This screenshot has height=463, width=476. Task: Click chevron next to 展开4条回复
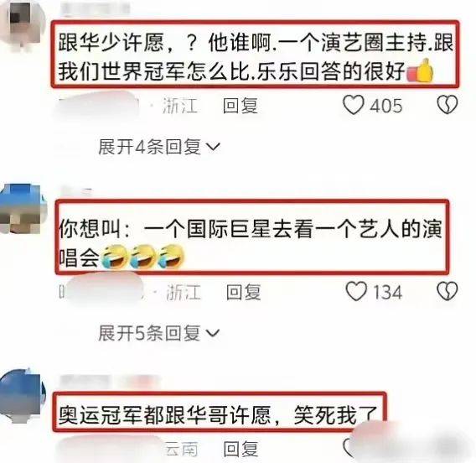point(213,148)
